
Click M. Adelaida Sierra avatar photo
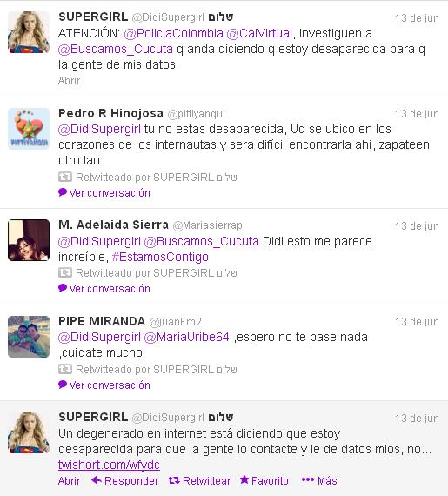29,240
